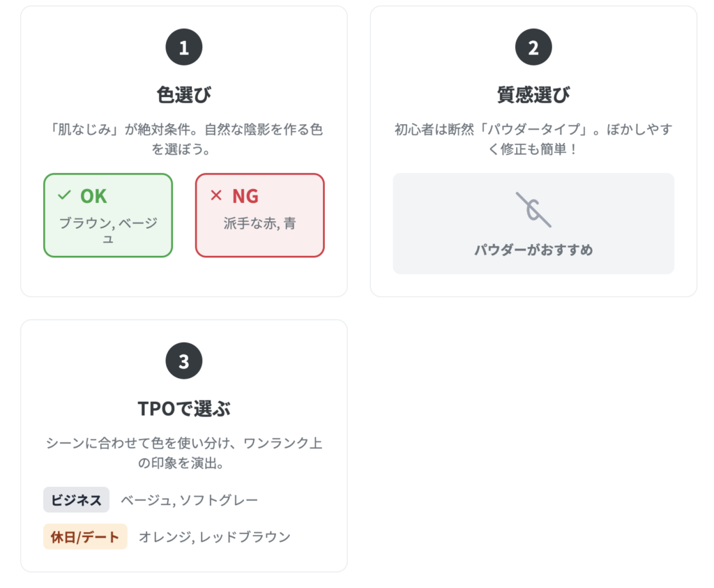Select the NG 派手な赤, 青 box
This screenshot has width=714, height=588.
(x=259, y=215)
